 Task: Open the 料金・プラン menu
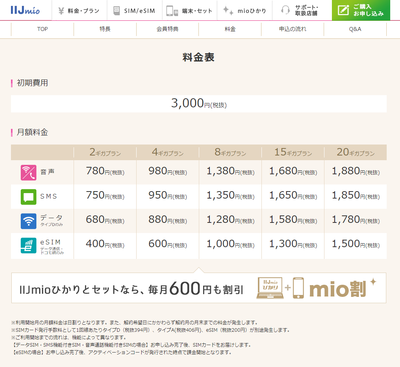(79, 10)
